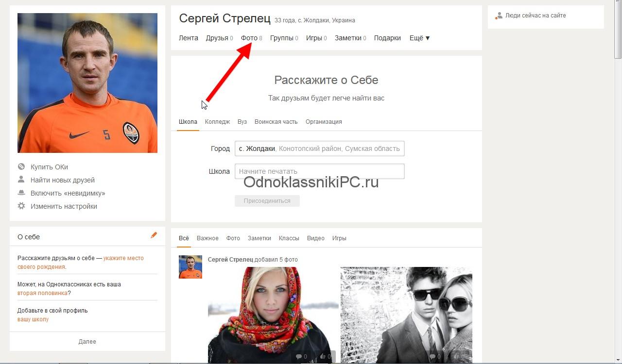
Task: Click the Включить «невидимку» link
Action: [x=68, y=193]
